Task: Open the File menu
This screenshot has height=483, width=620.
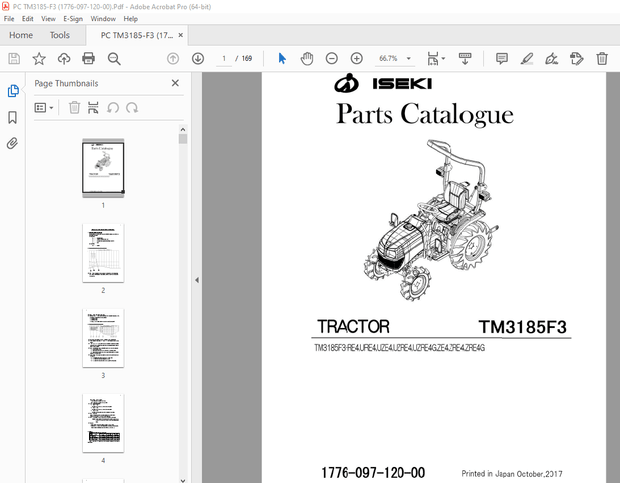Action: 9,19
